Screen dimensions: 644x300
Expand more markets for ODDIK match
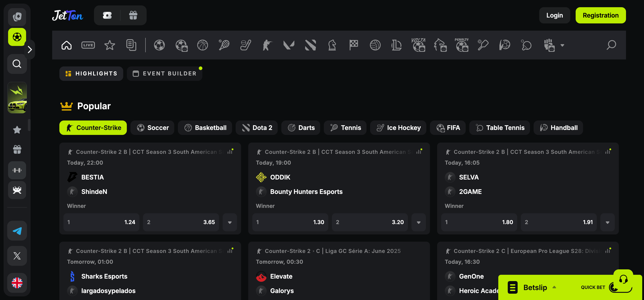[418, 222]
